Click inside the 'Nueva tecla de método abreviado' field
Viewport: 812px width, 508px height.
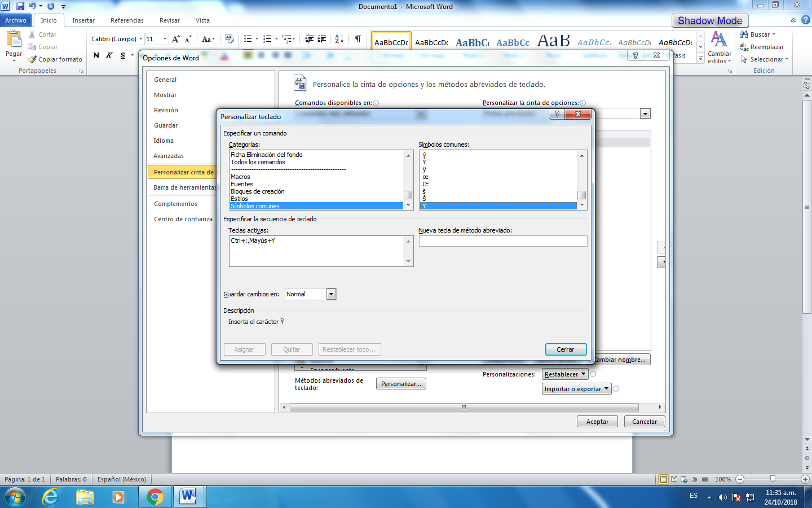tap(502, 240)
